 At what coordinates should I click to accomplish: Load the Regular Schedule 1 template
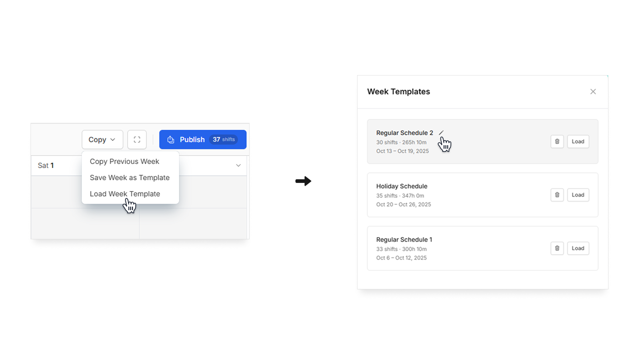click(x=578, y=248)
